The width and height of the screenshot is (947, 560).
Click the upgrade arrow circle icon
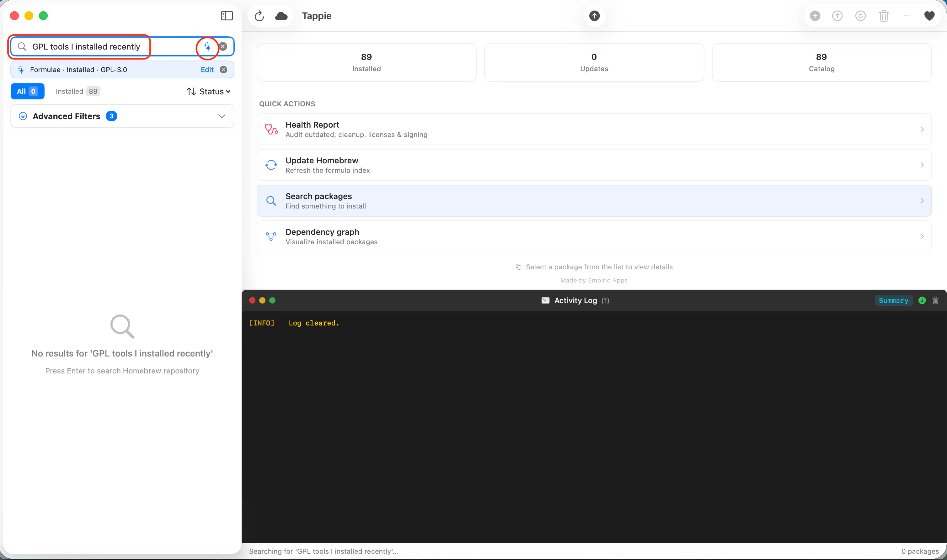[837, 16]
